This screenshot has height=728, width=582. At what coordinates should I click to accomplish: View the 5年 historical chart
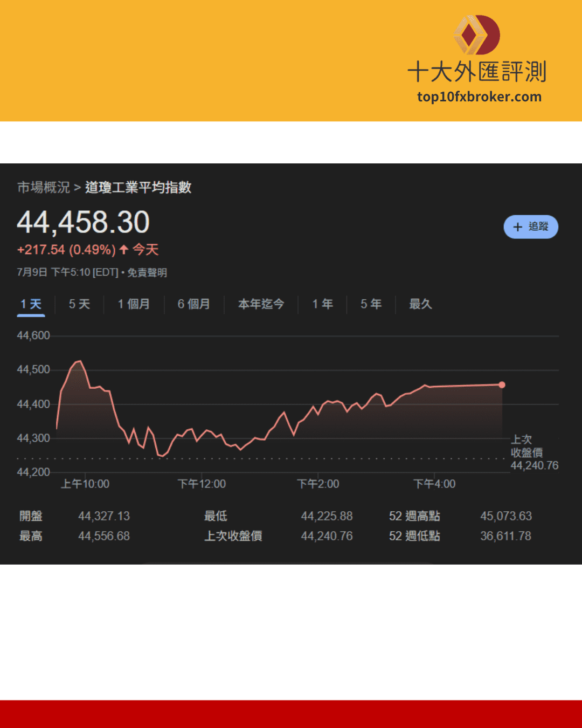point(370,304)
